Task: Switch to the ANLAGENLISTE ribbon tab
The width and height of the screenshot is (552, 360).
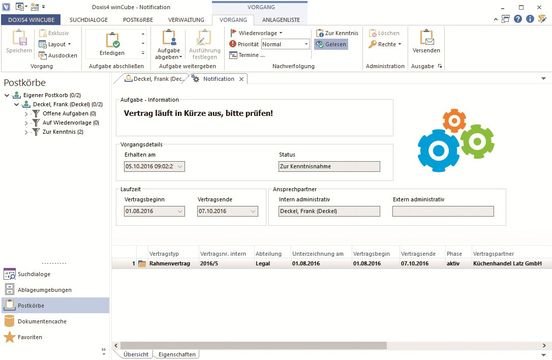Action: [x=281, y=20]
